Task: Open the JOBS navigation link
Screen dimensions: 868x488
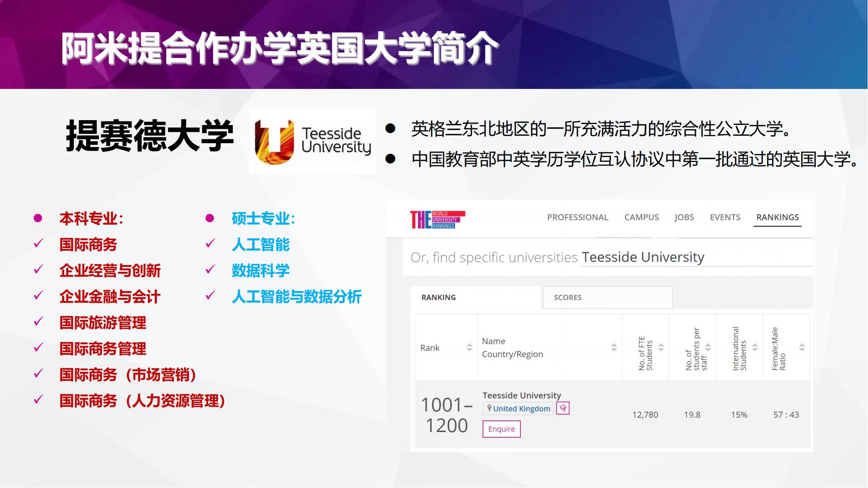Action: [684, 217]
